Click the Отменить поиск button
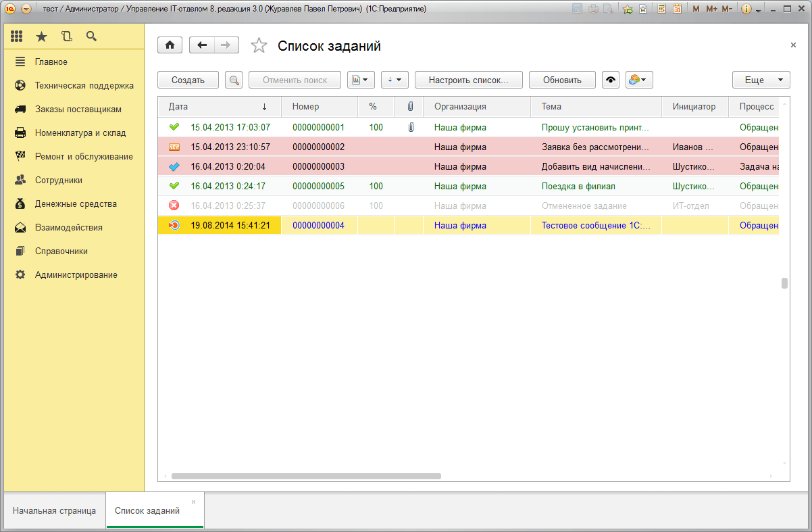812x532 pixels. pyautogui.click(x=295, y=80)
